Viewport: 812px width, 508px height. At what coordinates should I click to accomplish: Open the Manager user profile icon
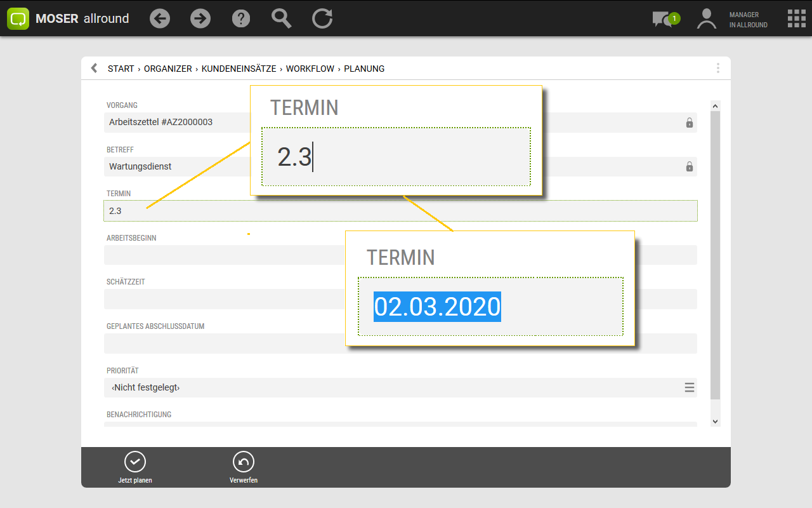pos(706,18)
